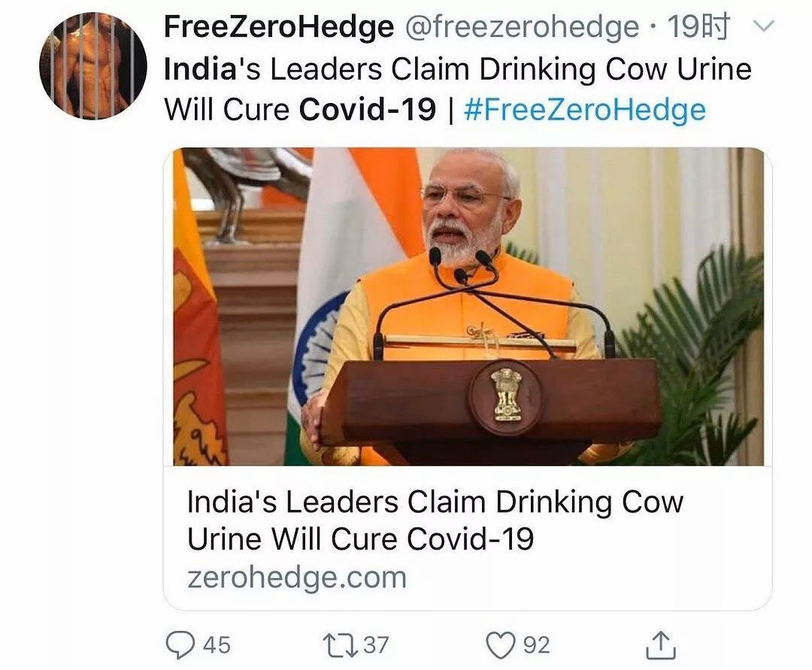The height and width of the screenshot is (670, 812).
Task: Click the like count 92
Action: click(537, 645)
